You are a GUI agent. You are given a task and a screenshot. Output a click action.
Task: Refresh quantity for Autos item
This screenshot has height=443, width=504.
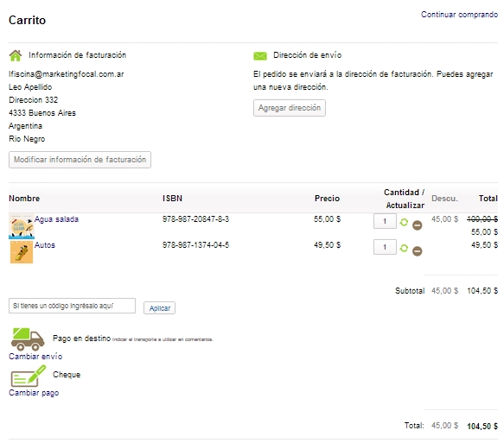click(x=404, y=248)
